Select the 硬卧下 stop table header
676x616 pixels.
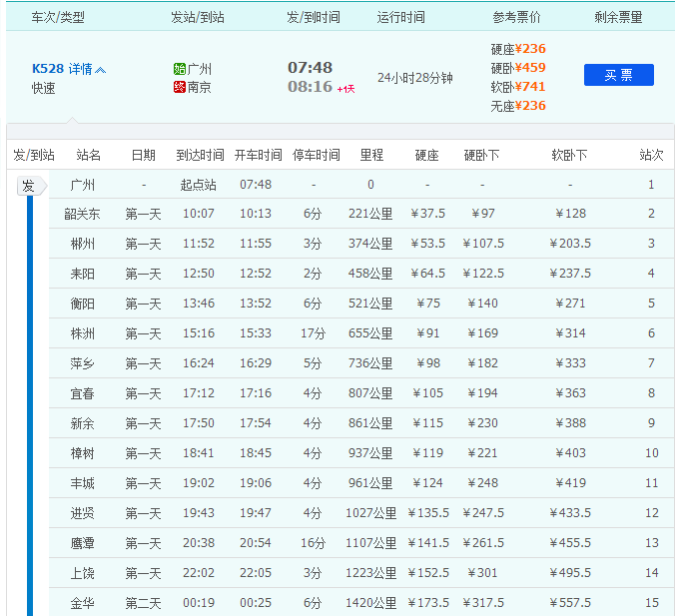[481, 155]
